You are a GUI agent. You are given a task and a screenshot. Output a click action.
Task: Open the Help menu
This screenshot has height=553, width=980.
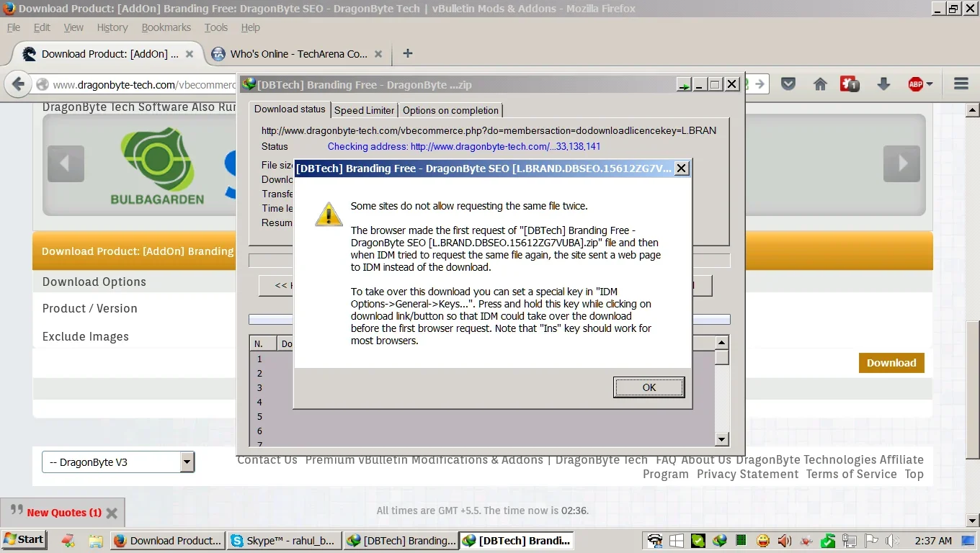pyautogui.click(x=250, y=27)
